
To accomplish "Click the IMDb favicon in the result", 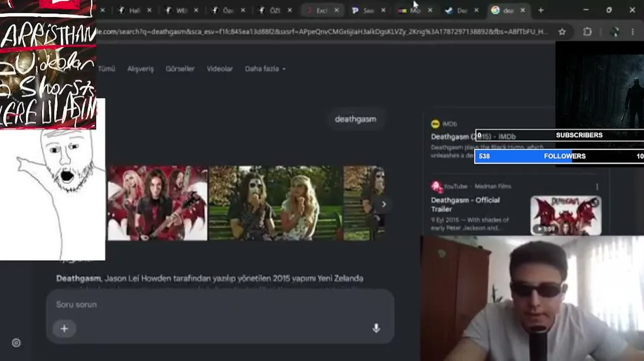I will (x=435, y=124).
